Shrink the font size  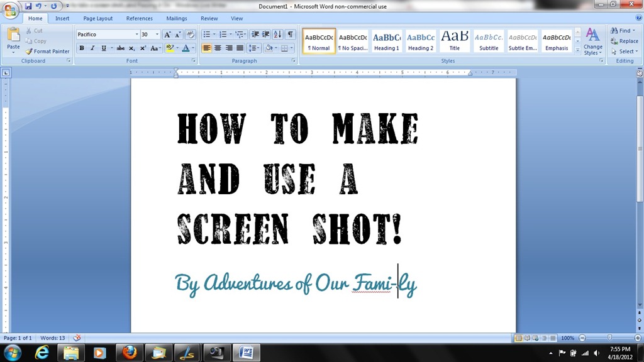pos(178,35)
